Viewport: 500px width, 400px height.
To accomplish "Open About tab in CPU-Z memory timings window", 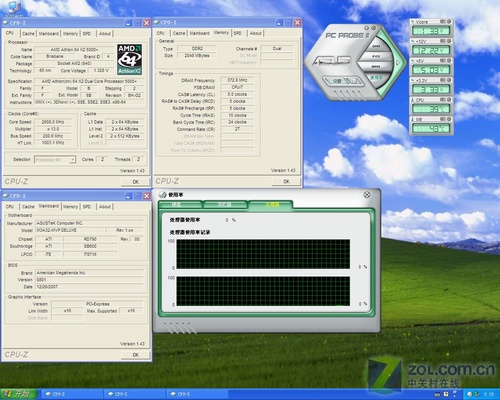I will tap(256, 33).
